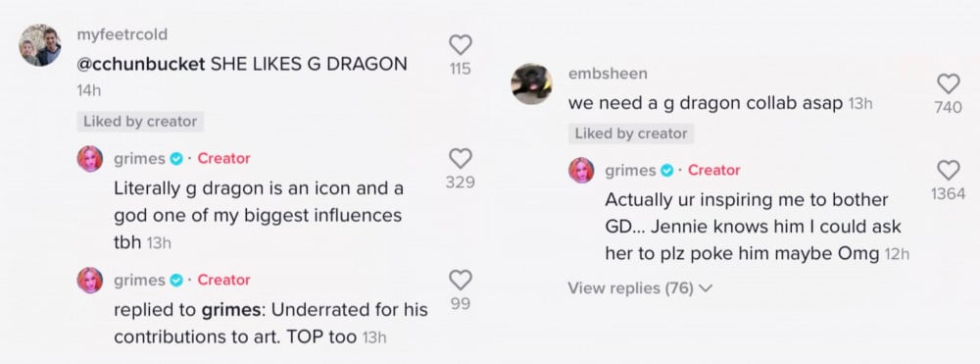Open the @cchunbucket mention

[x=140, y=64]
